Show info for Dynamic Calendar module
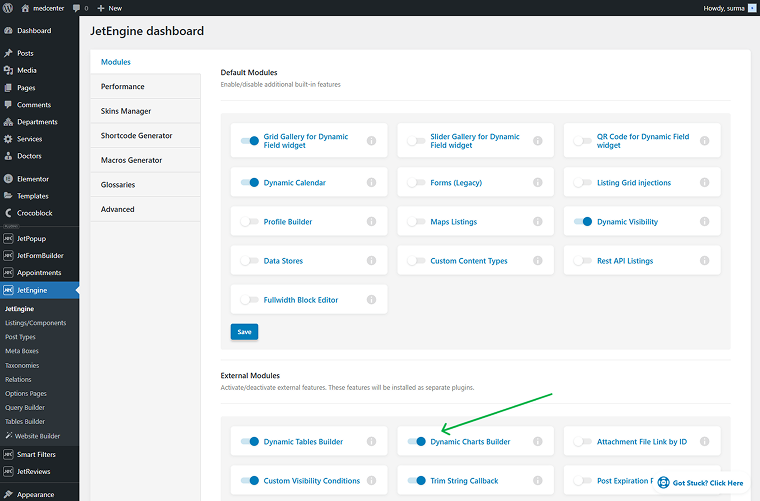760x501 pixels. point(371,182)
